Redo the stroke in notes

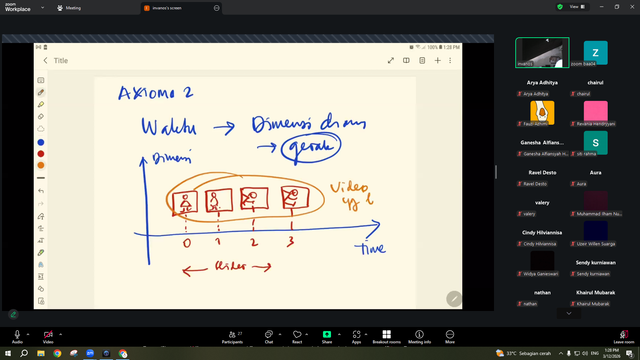41,204
